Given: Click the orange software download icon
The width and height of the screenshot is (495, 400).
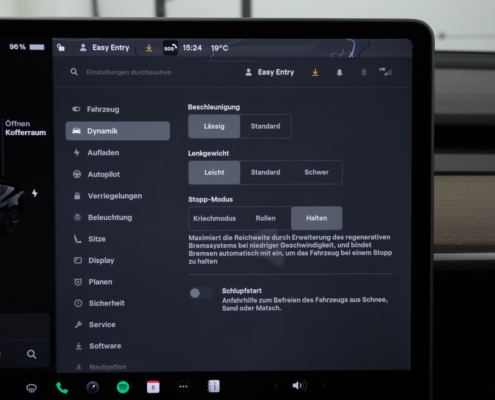Looking at the screenshot, I should pyautogui.click(x=315, y=72).
